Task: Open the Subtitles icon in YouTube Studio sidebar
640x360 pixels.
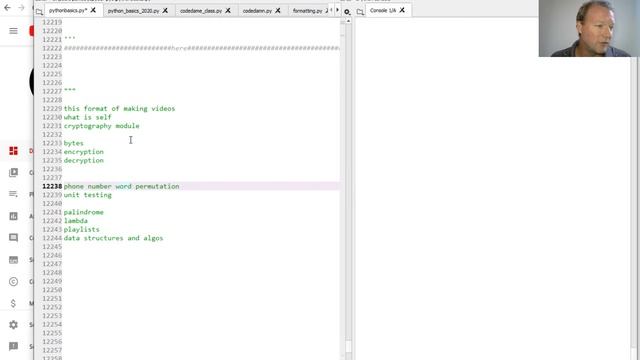Action: click(x=13, y=260)
